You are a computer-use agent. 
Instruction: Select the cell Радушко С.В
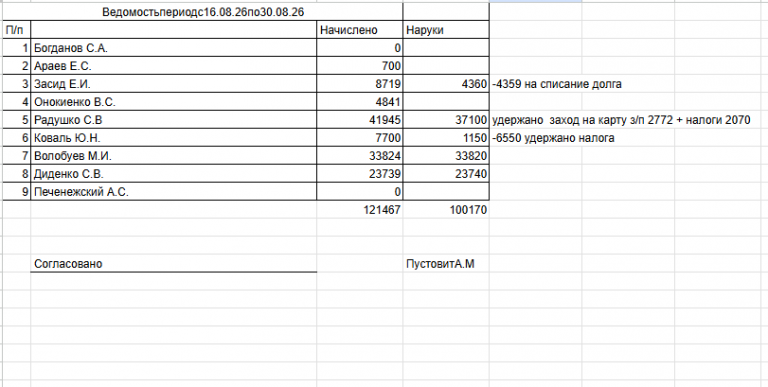[174, 120]
